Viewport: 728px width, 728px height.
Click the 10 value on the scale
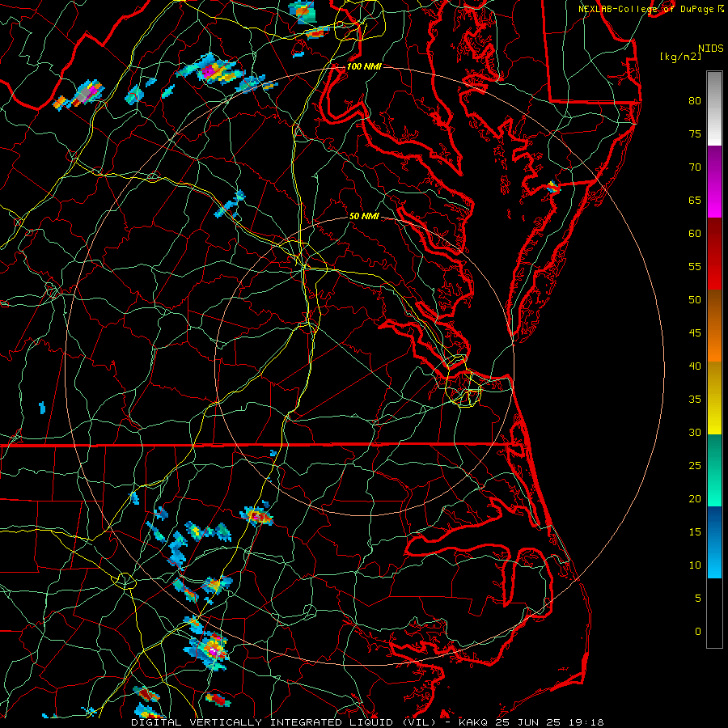695,565
